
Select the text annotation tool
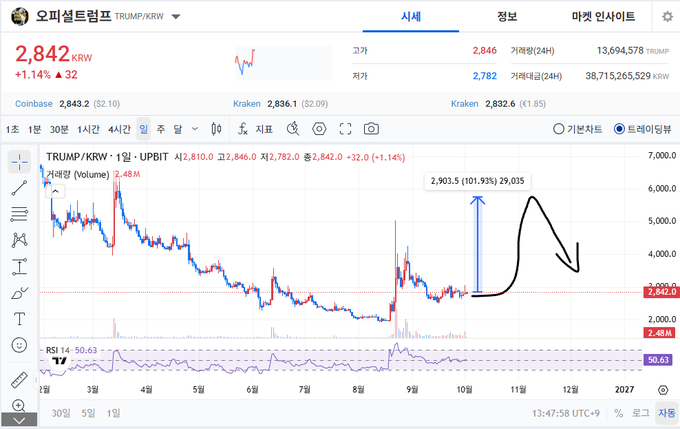tap(19, 319)
